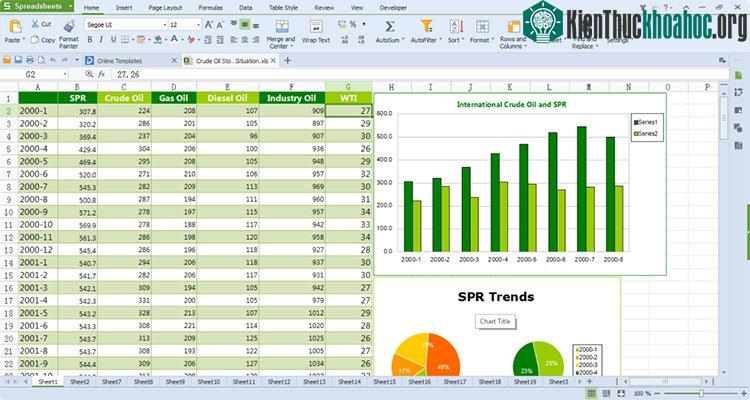Viewport: 750px width, 400px height.
Task: Toggle Italic formatting
Action: (x=101, y=40)
